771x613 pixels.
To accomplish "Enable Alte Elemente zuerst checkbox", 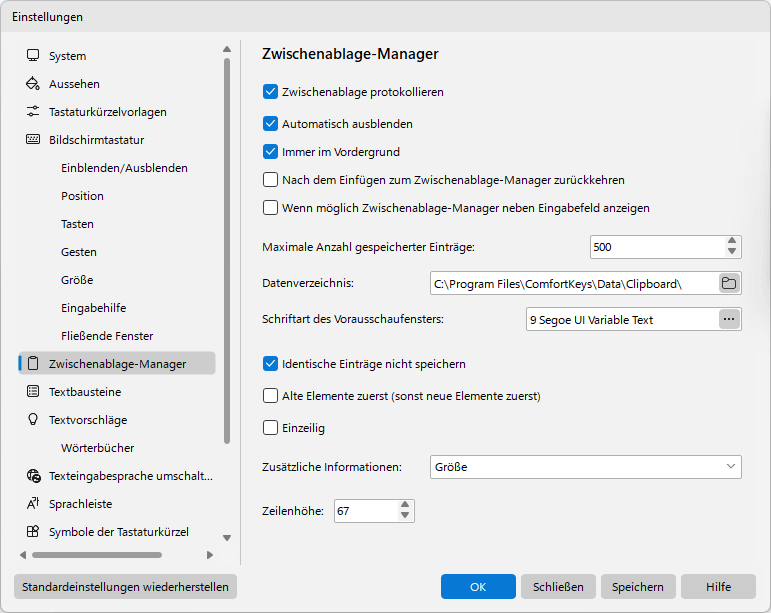I will click(x=270, y=396).
